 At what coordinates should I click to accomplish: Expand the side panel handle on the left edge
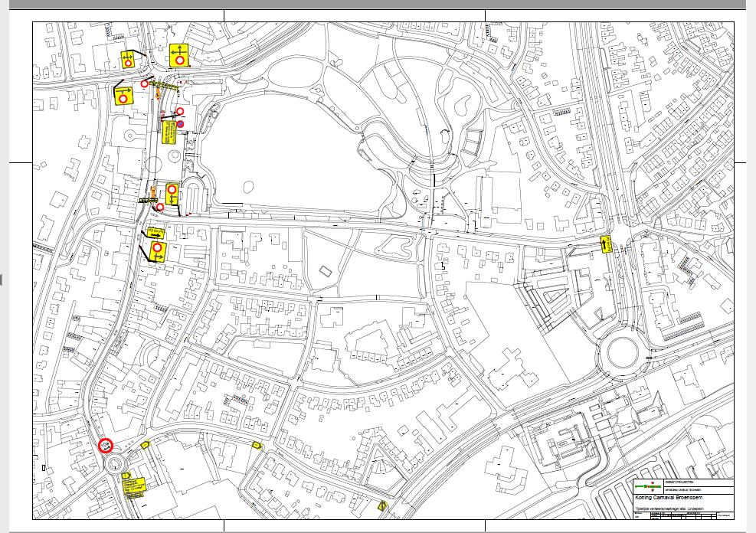click(x=2, y=280)
